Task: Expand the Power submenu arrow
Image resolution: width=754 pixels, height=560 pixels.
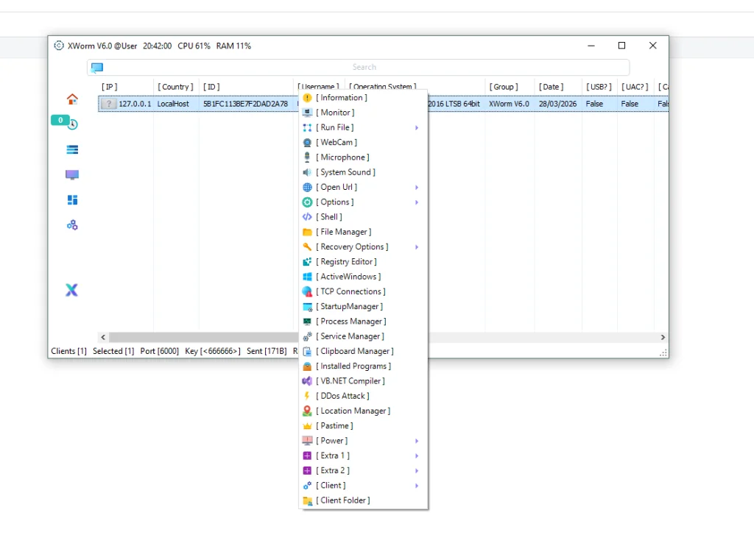Action: pos(416,441)
